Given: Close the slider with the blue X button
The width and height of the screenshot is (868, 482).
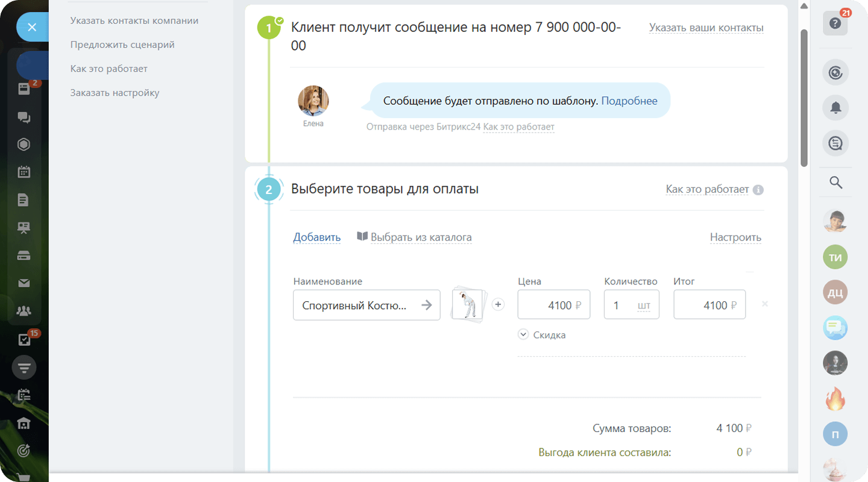Looking at the screenshot, I should point(33,27).
